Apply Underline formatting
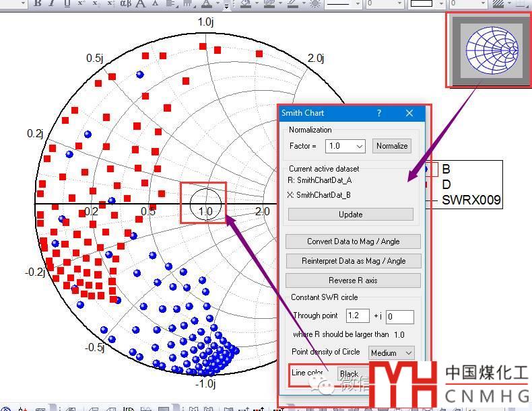Viewport: 532px width, 411px height. tap(66, 3)
